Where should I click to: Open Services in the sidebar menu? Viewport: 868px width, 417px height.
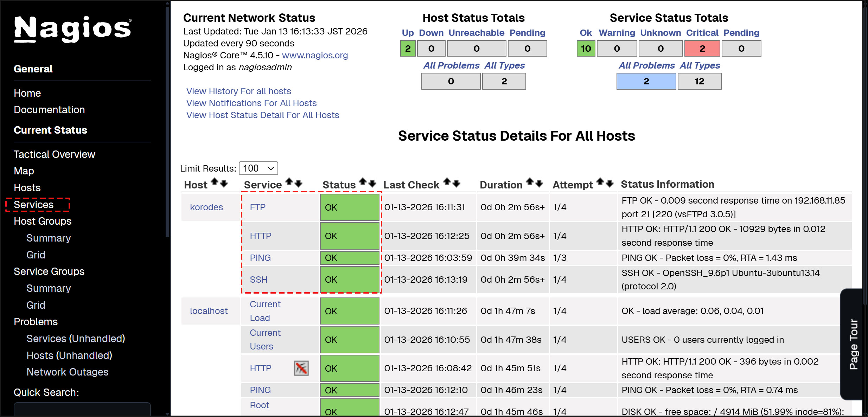(34, 205)
